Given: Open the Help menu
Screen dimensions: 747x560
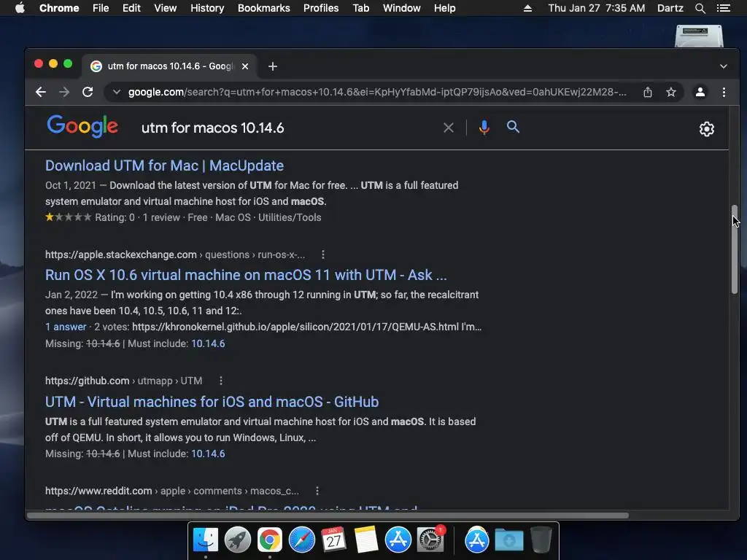Looking at the screenshot, I should (x=444, y=8).
